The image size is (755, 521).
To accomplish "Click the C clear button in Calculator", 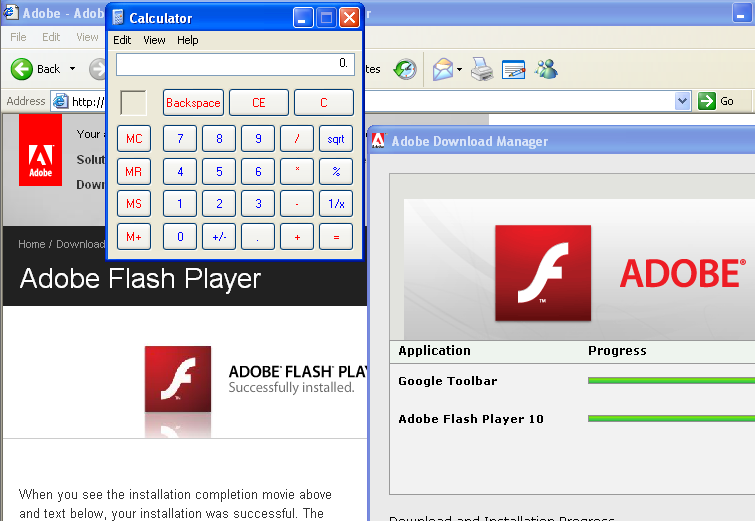I will tap(324, 103).
